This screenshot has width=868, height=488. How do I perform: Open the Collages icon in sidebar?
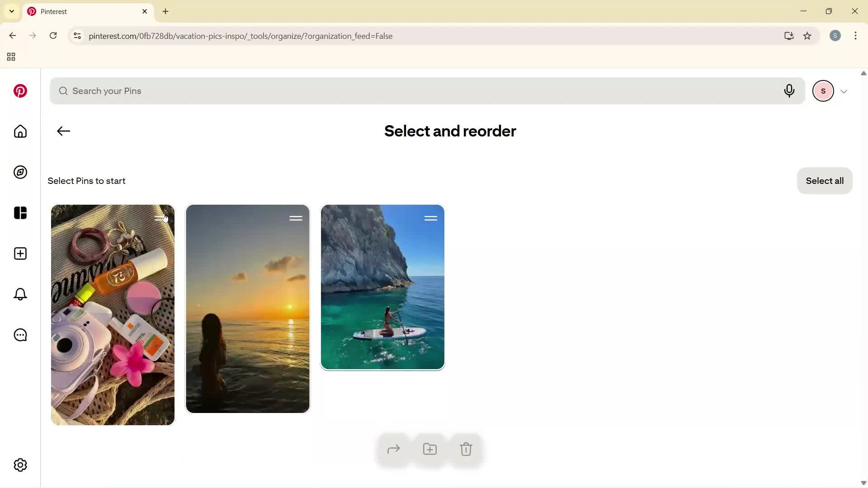coord(20,213)
